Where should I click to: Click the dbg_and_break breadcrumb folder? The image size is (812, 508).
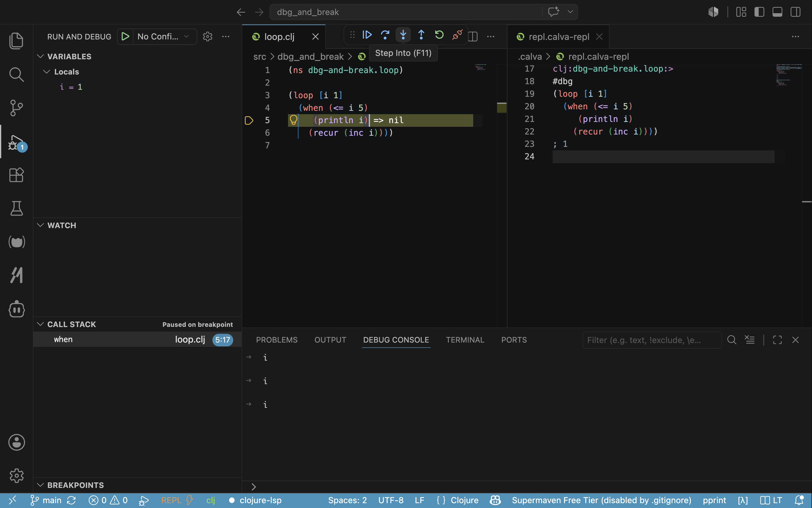(x=310, y=56)
